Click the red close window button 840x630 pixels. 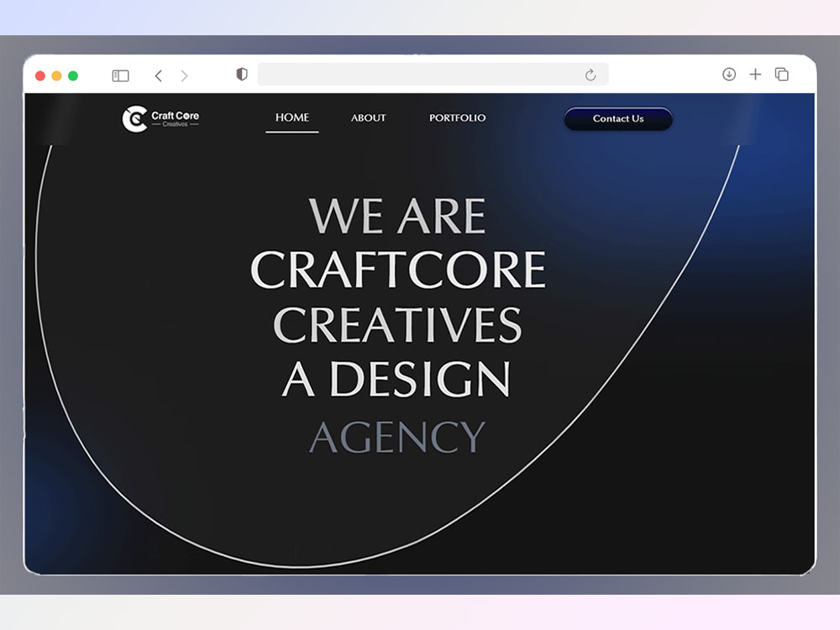click(x=40, y=76)
